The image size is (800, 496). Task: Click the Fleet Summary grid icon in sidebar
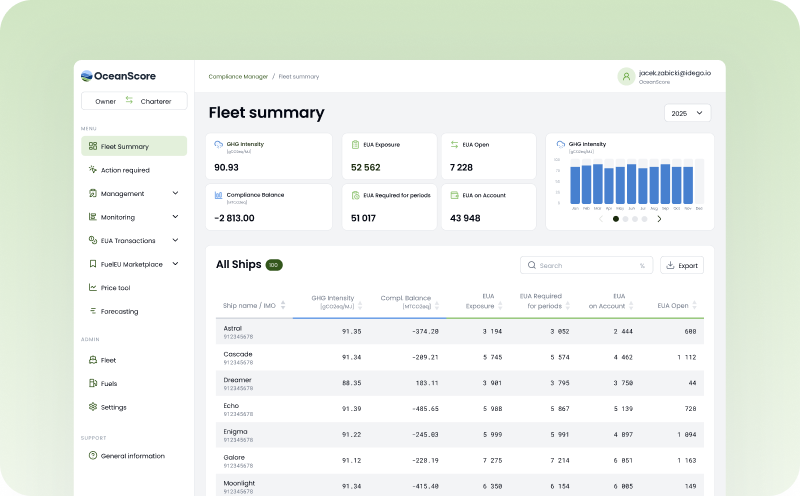click(x=92, y=146)
